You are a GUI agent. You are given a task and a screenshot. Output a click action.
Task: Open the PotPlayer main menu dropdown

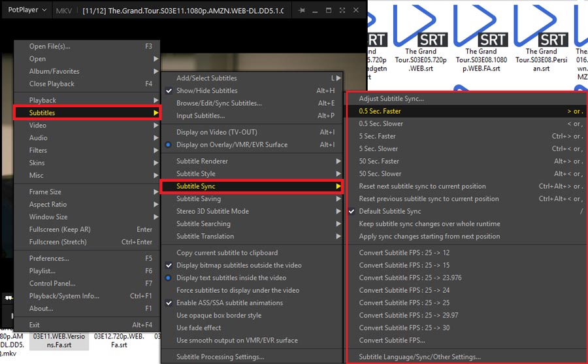pyautogui.click(x=27, y=10)
